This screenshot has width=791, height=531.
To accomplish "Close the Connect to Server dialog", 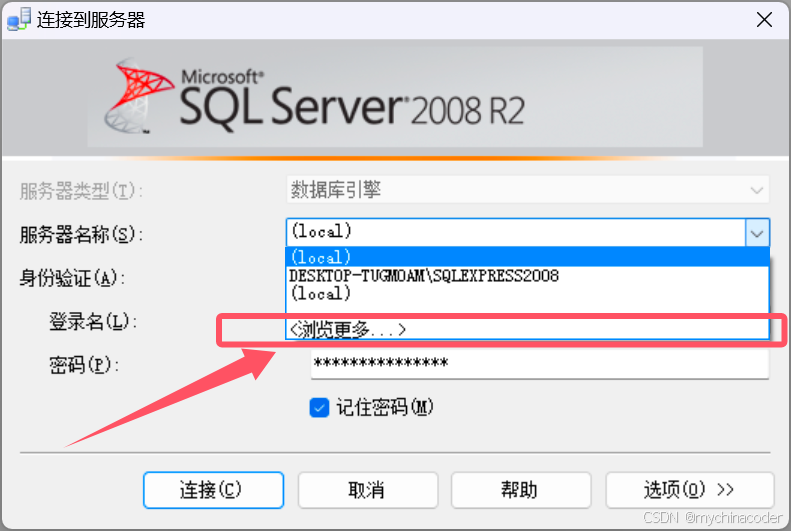I will pos(764,20).
